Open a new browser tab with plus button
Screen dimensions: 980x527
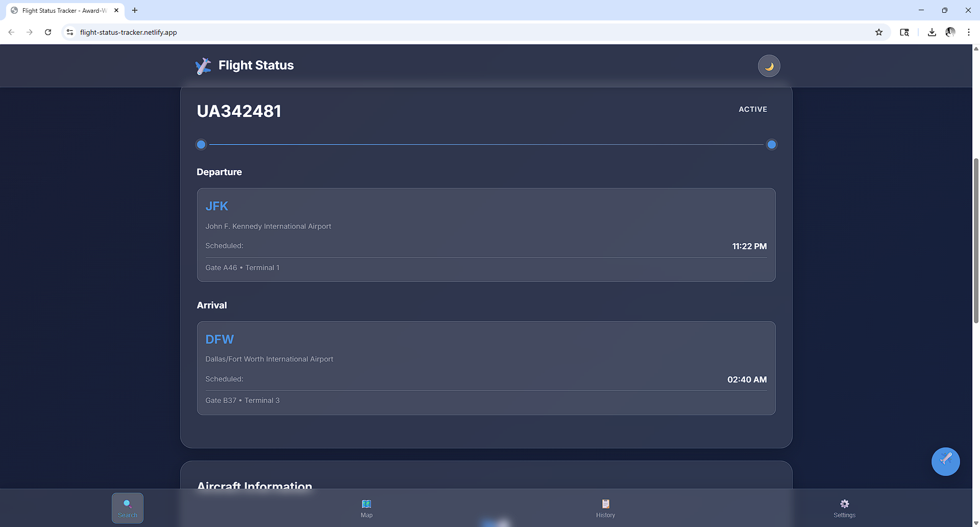(x=135, y=10)
